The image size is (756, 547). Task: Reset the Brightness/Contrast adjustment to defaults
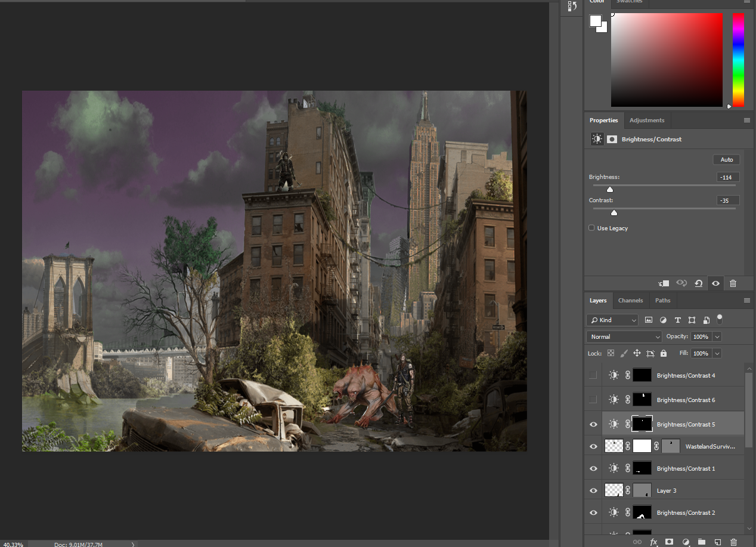click(698, 283)
